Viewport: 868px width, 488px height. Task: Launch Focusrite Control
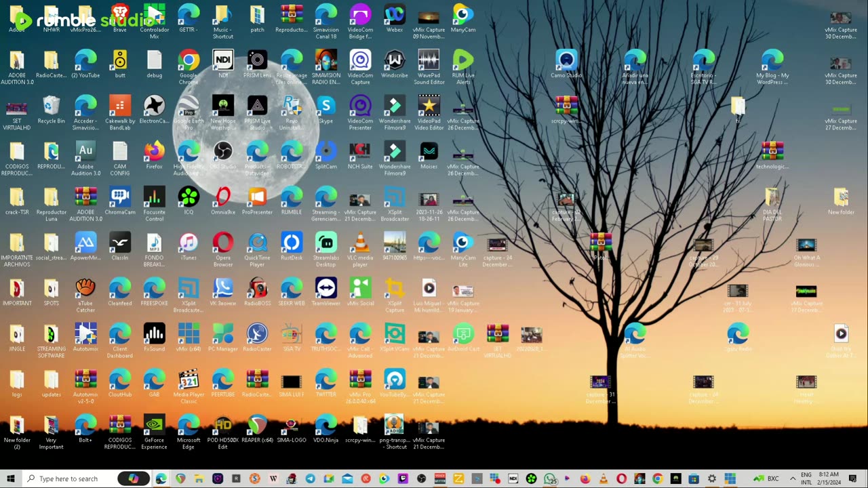154,203
